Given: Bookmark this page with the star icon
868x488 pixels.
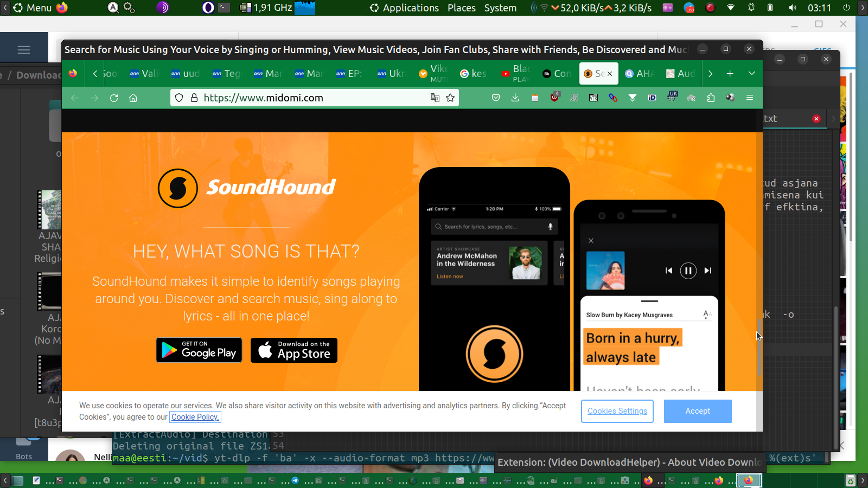Looking at the screenshot, I should click(450, 98).
